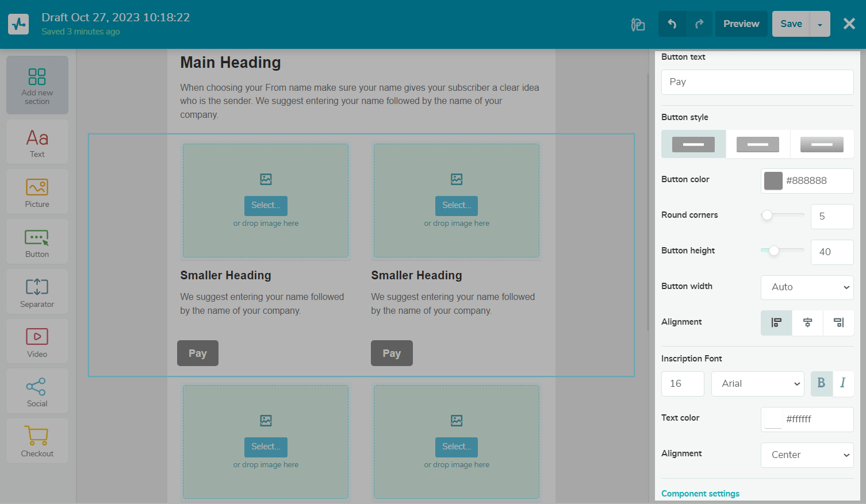Click the Button color gray swatch
The image size is (866, 504).
coord(773,180)
